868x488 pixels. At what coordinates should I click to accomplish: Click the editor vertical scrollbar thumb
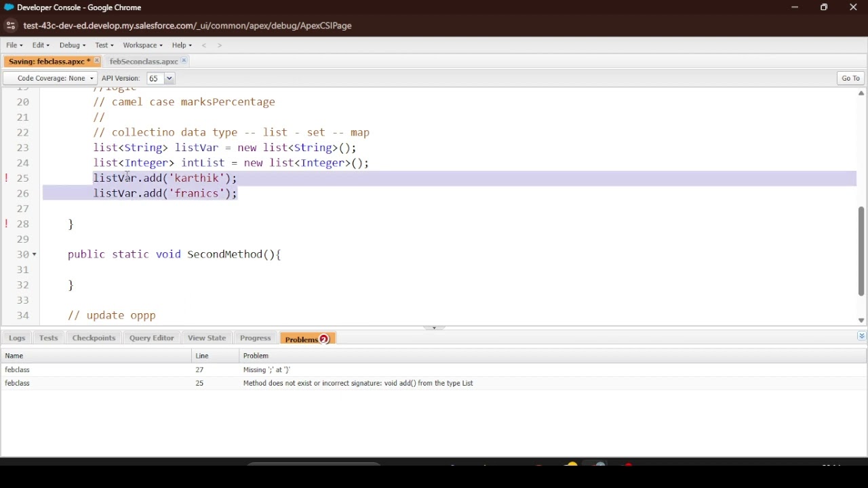861,251
